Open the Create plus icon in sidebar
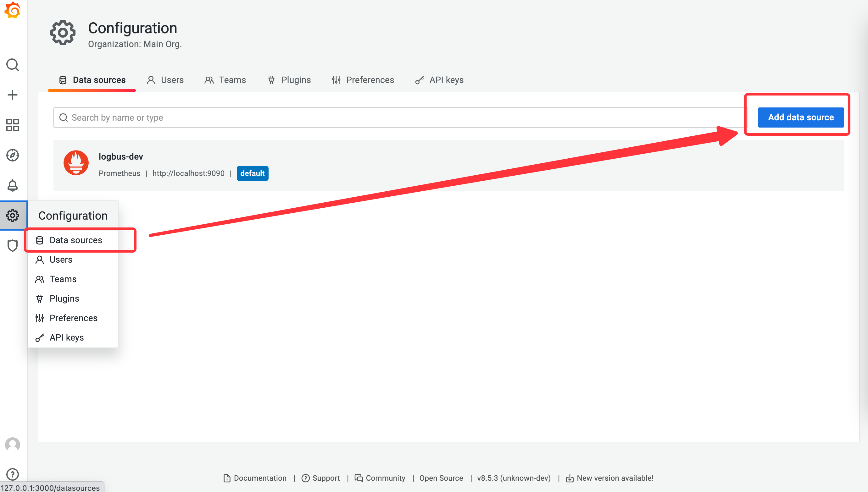868x492 pixels. 13,95
